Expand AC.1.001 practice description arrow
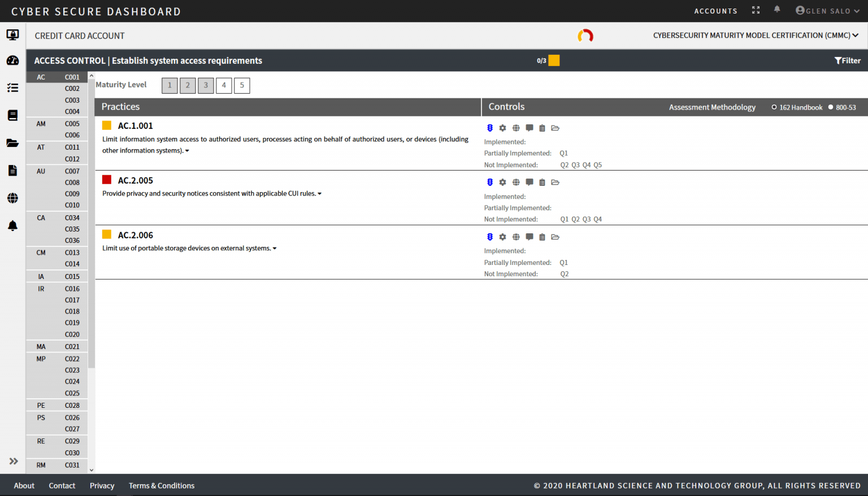This screenshot has height=496, width=868. tap(187, 151)
